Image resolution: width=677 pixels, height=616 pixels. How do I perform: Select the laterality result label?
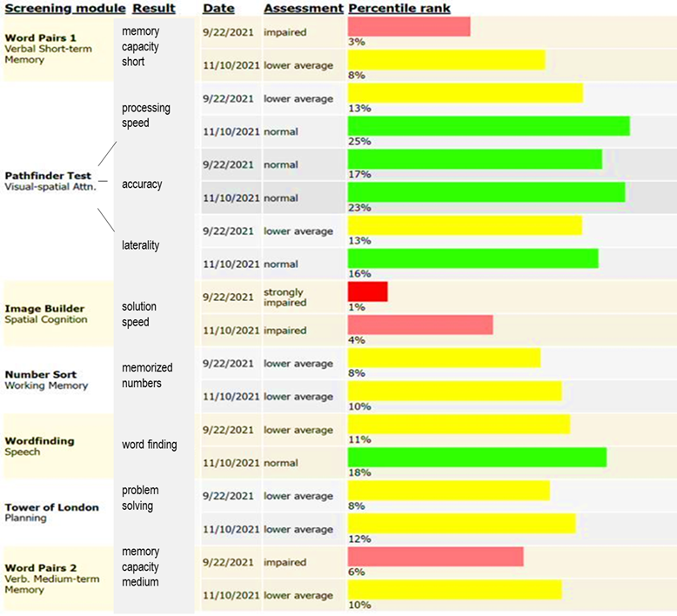[141, 245]
